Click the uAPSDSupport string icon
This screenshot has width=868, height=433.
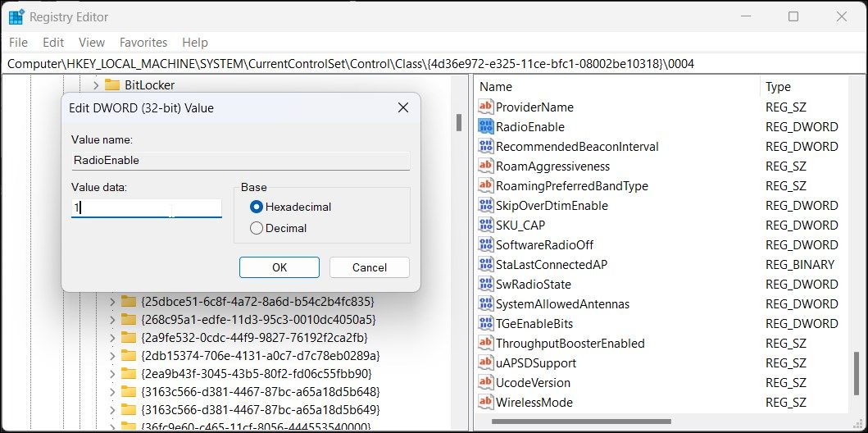pos(485,362)
